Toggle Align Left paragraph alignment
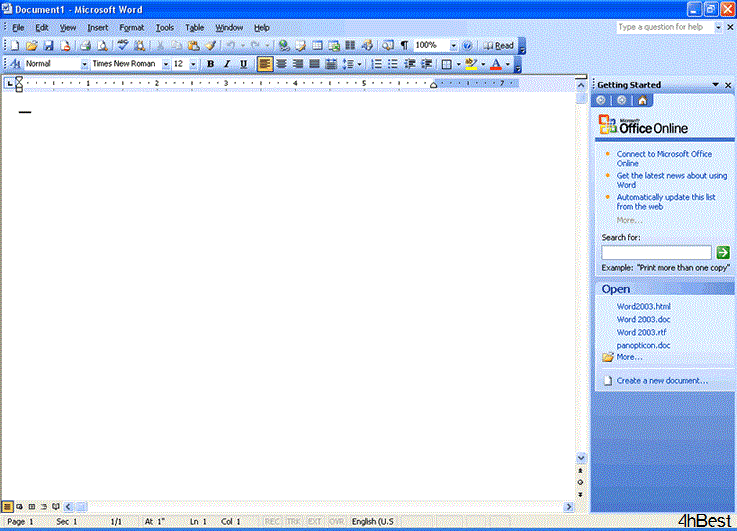737x531 pixels. point(265,64)
